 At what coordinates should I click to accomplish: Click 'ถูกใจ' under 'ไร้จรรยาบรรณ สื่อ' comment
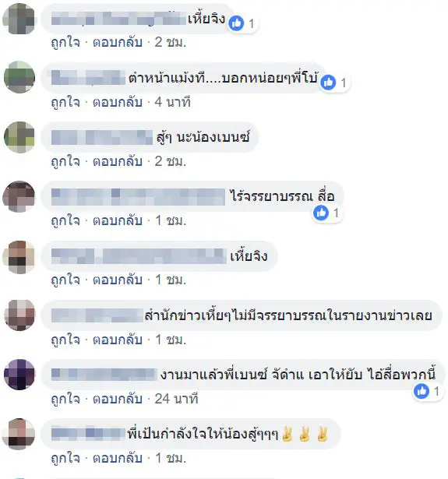65,220
